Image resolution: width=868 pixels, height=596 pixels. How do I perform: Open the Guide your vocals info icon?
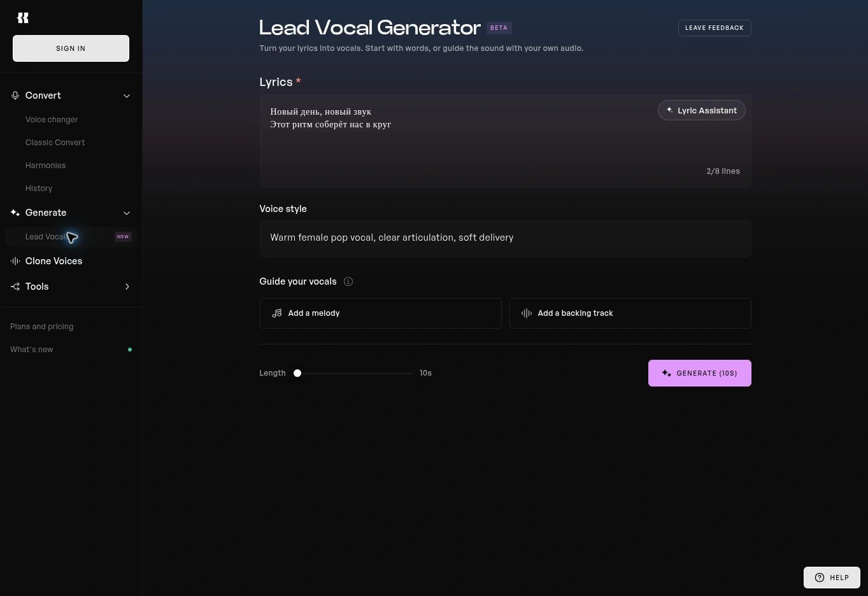pyautogui.click(x=348, y=281)
